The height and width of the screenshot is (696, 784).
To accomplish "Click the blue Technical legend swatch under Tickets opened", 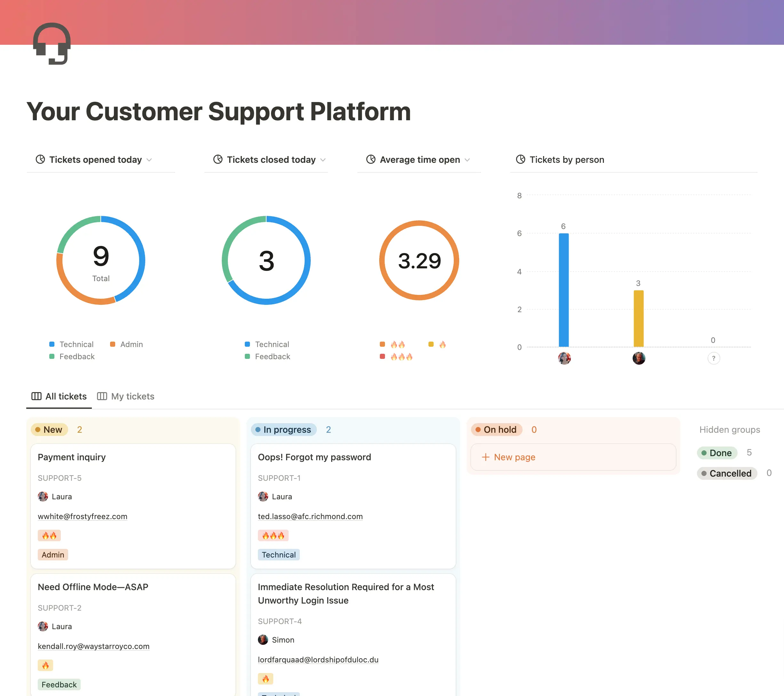I will (x=52, y=344).
